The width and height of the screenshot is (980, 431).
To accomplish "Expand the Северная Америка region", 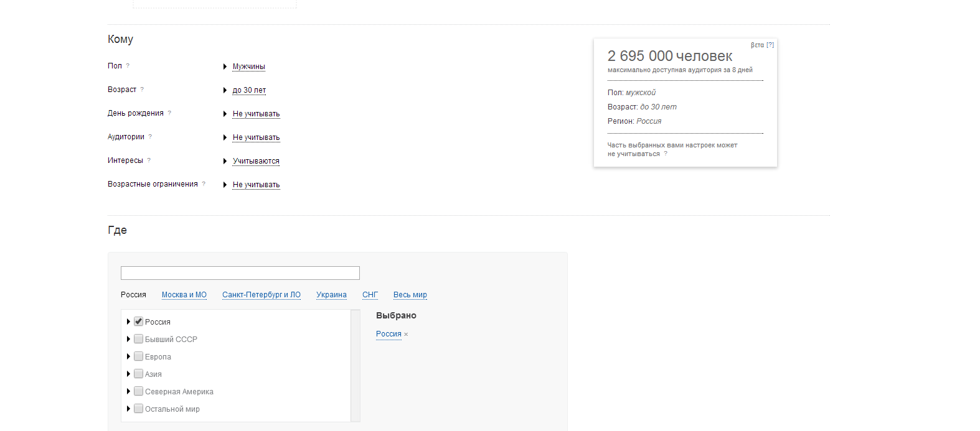I will 128,391.
